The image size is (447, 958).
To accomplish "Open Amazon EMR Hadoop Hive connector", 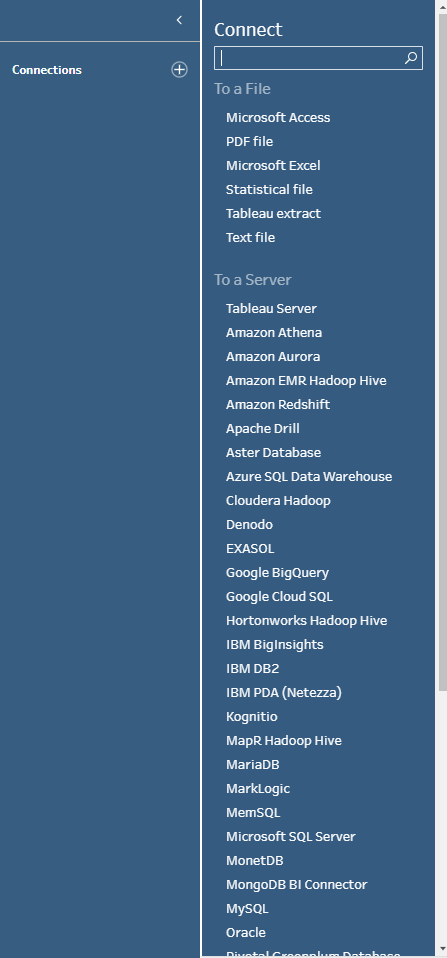I will [306, 380].
